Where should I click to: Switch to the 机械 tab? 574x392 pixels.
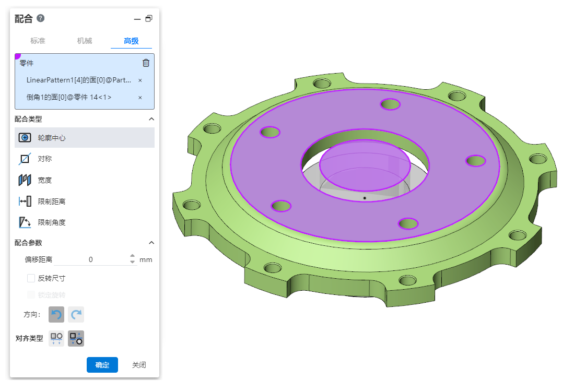(x=85, y=41)
